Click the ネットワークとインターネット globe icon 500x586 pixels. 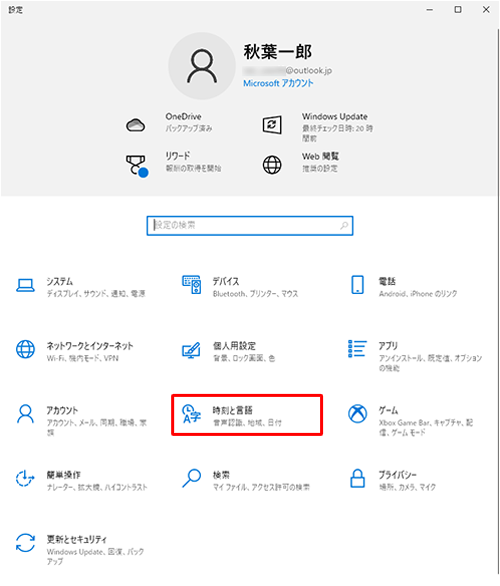click(25, 349)
